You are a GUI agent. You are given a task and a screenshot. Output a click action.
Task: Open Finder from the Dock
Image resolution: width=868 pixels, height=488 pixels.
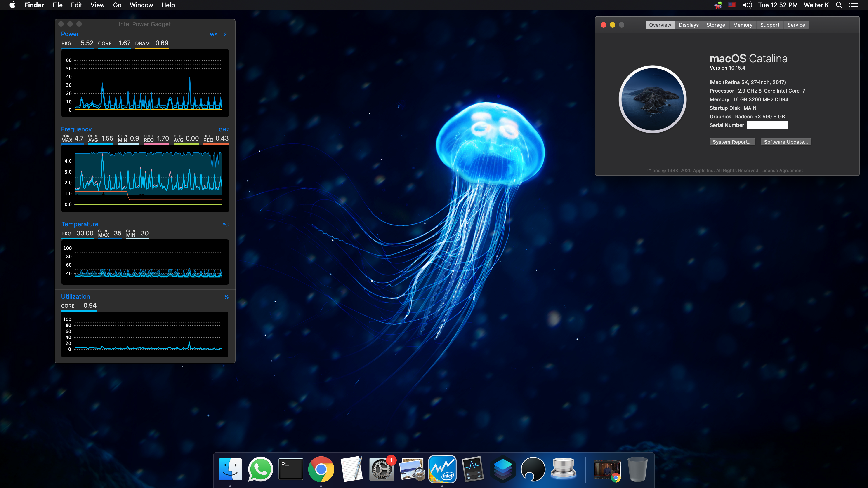[x=230, y=469]
